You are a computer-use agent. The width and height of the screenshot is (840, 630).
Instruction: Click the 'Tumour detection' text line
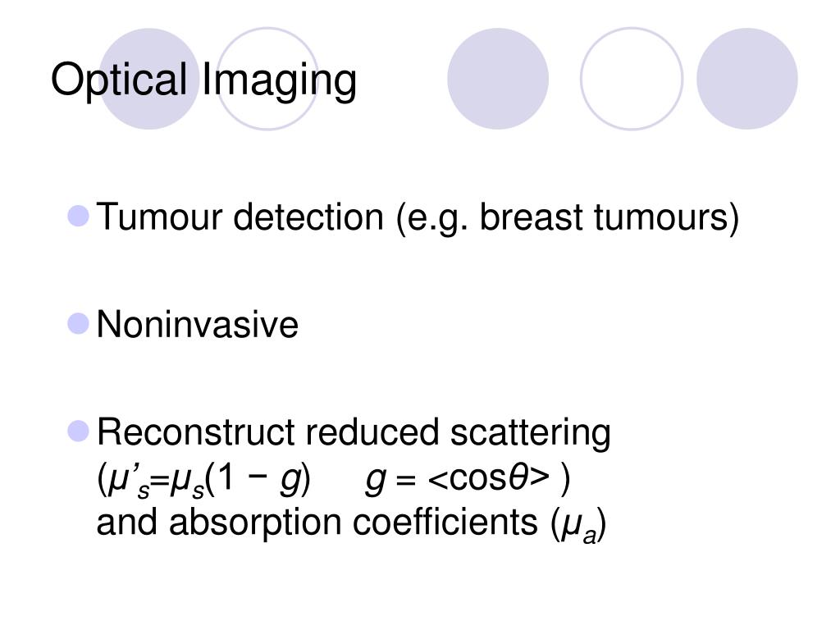[x=418, y=217]
